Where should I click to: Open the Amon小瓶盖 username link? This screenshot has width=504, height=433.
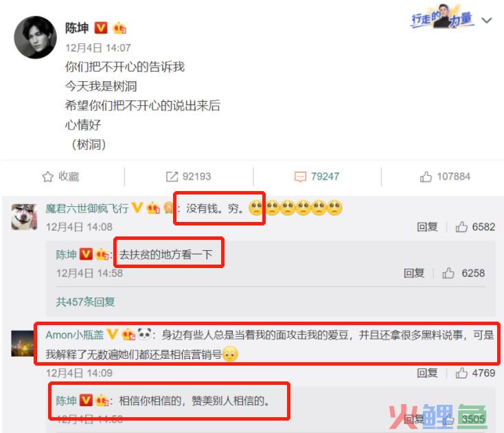(x=75, y=335)
